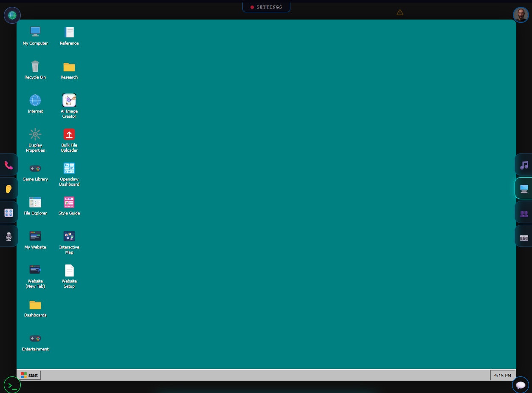
Task: Open the Bulk File Uploader
Action: [69, 134]
